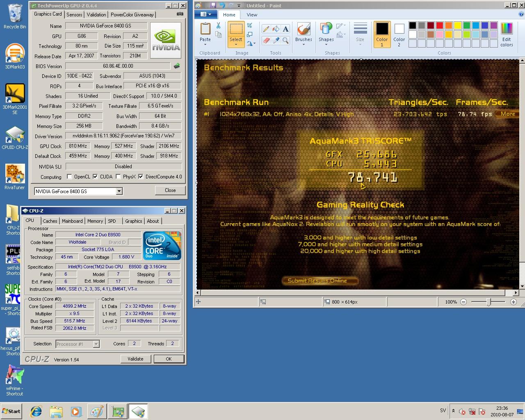Toggle the PhysX checkbox in GPU-Z
This screenshot has height=420, width=525.
pyautogui.click(x=118, y=177)
